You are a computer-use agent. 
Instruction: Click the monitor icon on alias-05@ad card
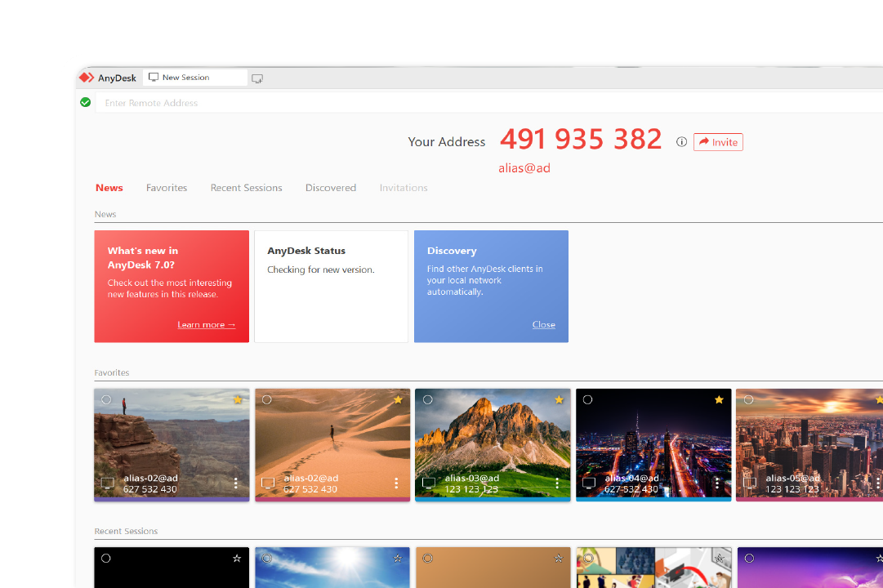(x=750, y=483)
